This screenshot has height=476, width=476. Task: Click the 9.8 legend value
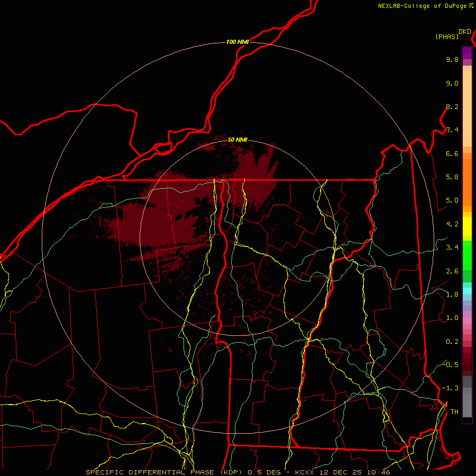[x=452, y=59]
